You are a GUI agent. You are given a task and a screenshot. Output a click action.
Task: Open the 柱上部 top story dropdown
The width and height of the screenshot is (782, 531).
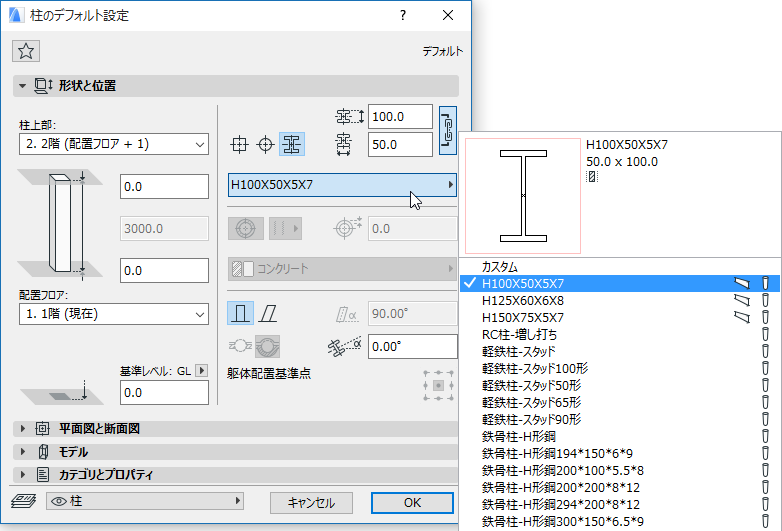[114, 144]
